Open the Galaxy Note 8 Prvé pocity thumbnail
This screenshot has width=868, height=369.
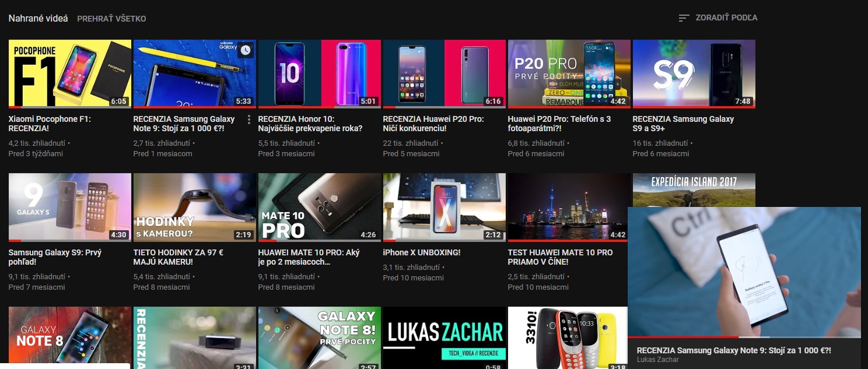320,338
